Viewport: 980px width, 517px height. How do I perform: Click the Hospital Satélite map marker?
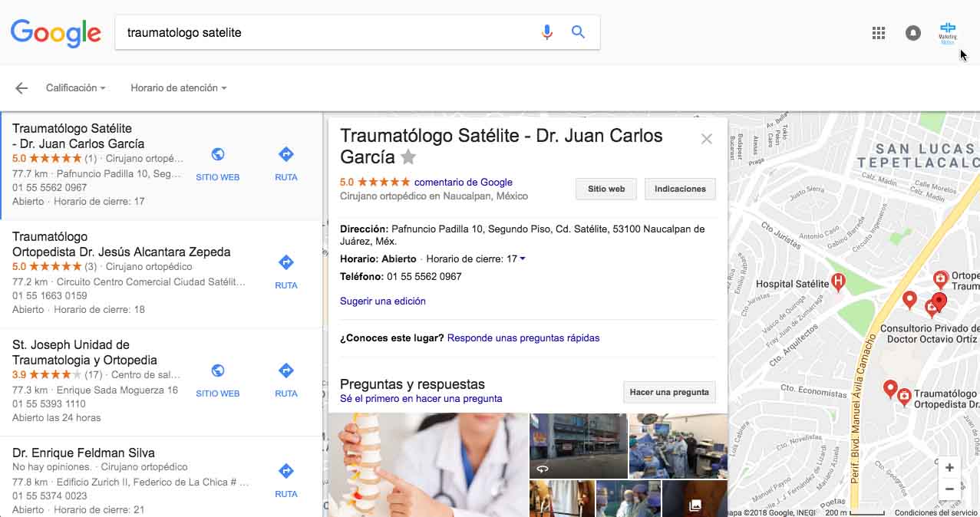[x=839, y=283]
